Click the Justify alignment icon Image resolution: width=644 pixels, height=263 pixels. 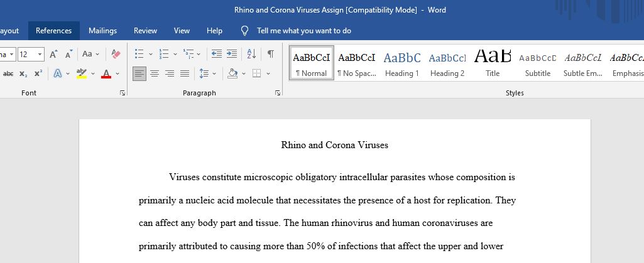click(185, 73)
